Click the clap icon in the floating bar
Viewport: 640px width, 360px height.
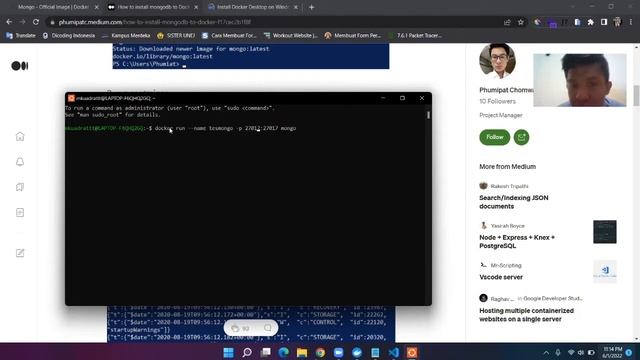tap(235, 328)
